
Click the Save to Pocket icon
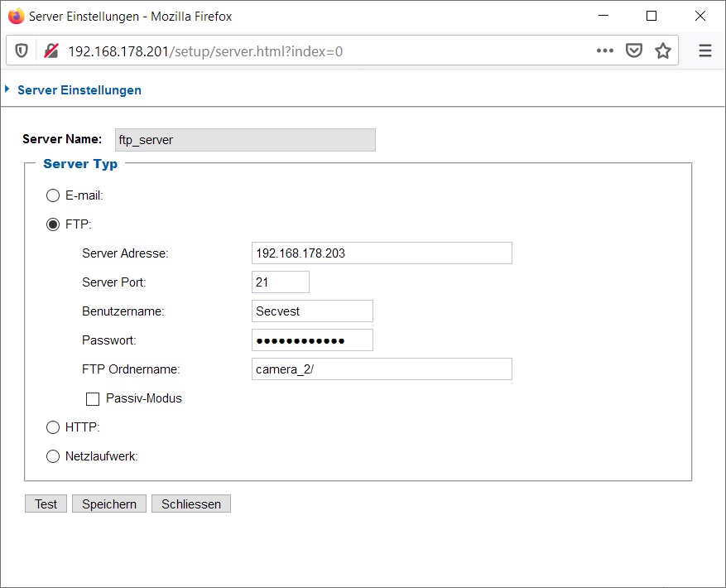[x=633, y=51]
